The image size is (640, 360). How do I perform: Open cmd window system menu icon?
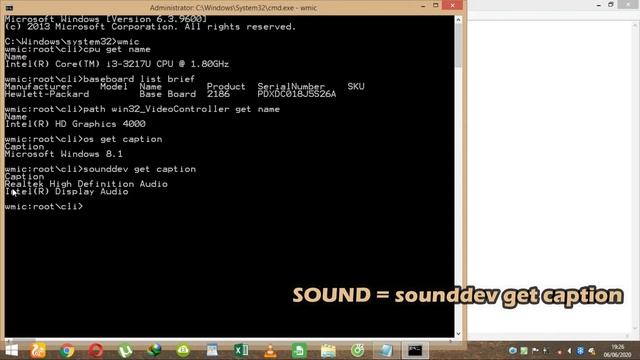pos(9,7)
